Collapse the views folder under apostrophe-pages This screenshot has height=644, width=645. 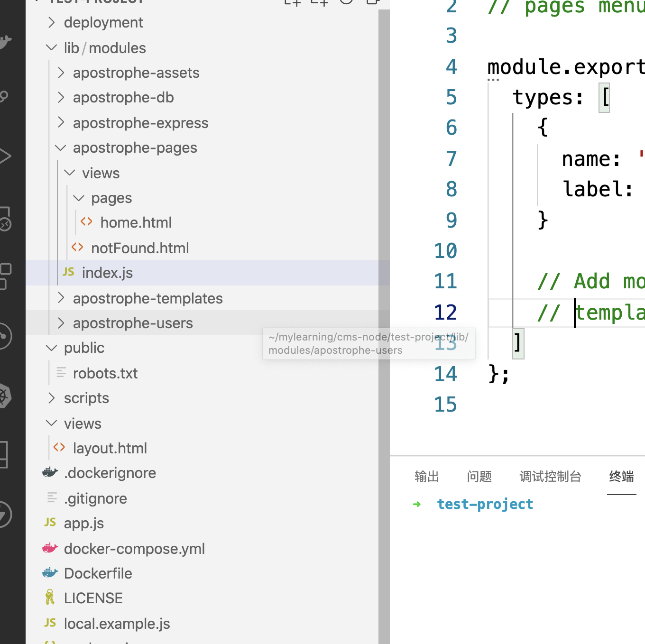coord(70,173)
